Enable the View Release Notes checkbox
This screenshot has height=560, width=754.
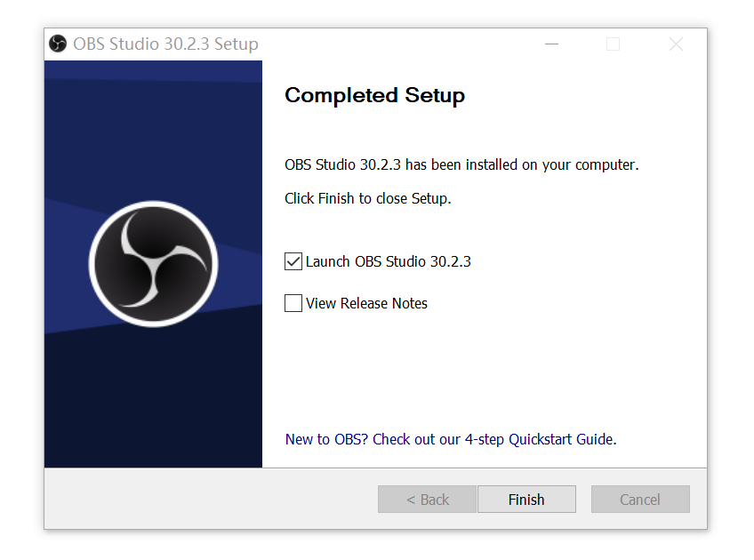(x=293, y=303)
